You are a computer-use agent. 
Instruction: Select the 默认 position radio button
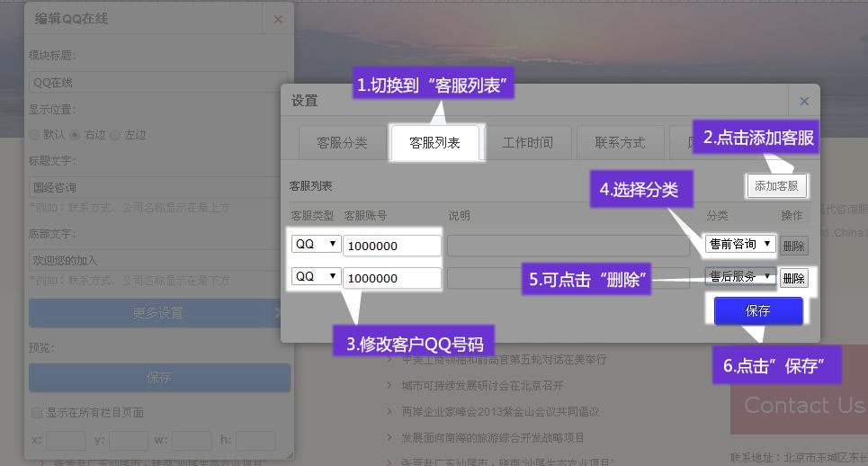click(x=34, y=135)
